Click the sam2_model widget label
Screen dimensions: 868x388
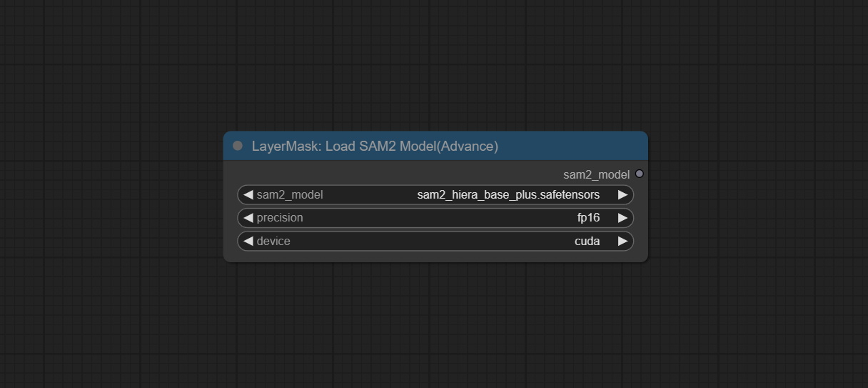click(290, 195)
